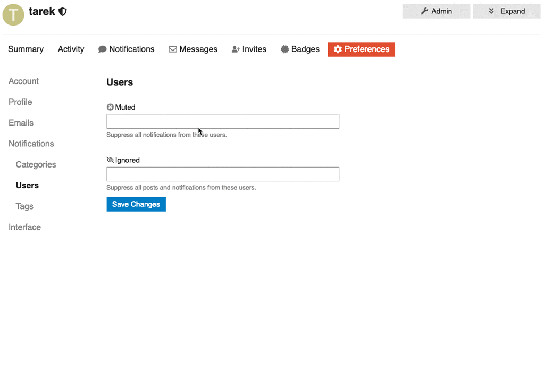544x392 pixels.
Task: Click the speech bubble Notifications icon
Action: (103, 49)
